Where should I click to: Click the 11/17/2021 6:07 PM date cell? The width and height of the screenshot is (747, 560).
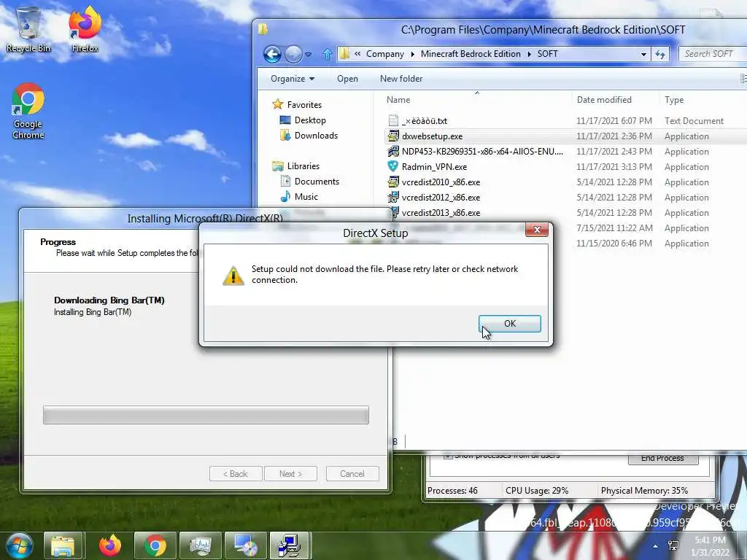614,121
